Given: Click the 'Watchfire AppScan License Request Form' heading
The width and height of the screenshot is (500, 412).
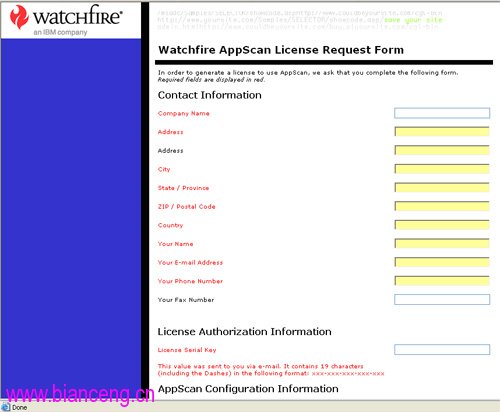Looking at the screenshot, I should tap(281, 50).
